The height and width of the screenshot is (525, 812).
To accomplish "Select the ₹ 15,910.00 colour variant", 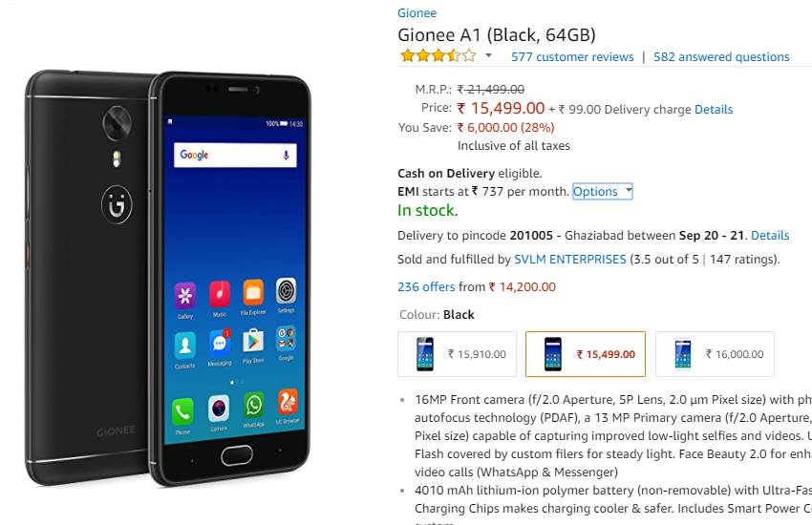I will (457, 354).
